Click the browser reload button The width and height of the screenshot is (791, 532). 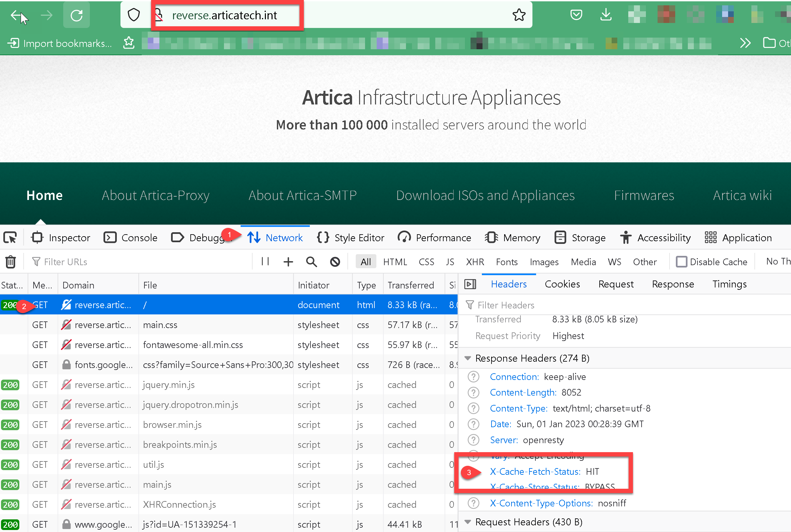(x=76, y=15)
